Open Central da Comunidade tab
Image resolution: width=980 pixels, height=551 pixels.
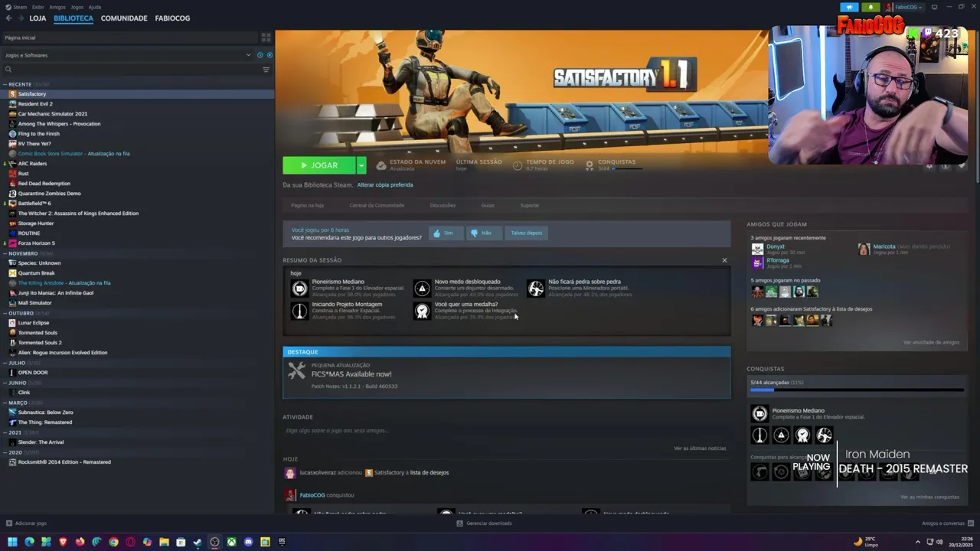377,205
